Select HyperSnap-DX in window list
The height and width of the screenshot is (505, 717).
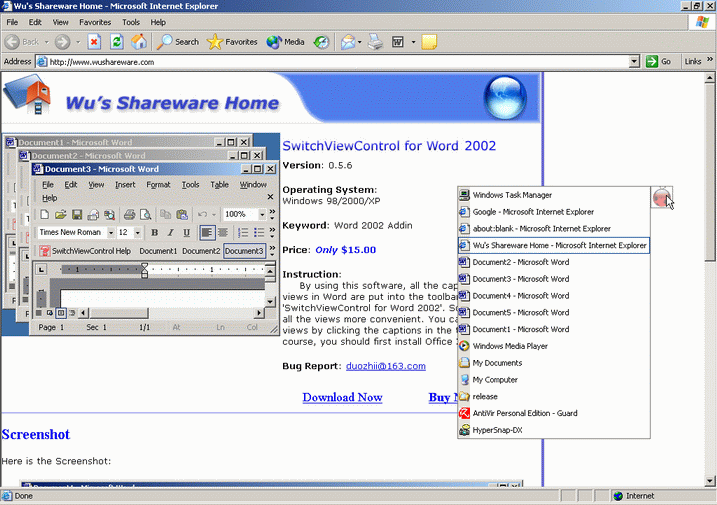pos(554,430)
